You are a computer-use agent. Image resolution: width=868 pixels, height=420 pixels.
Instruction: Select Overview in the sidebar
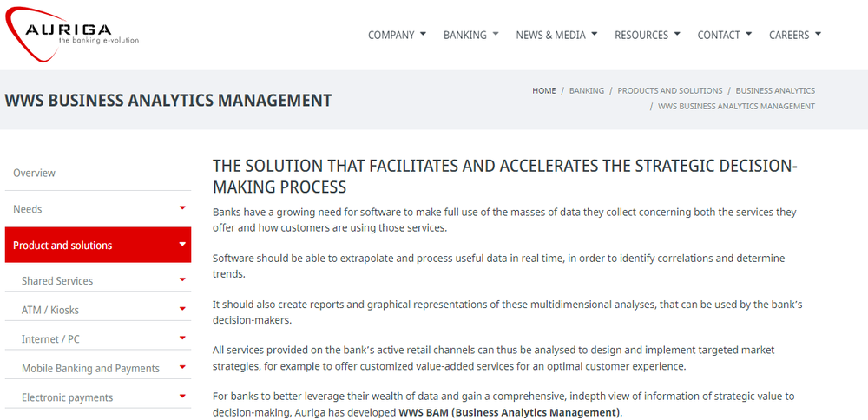[98, 173]
